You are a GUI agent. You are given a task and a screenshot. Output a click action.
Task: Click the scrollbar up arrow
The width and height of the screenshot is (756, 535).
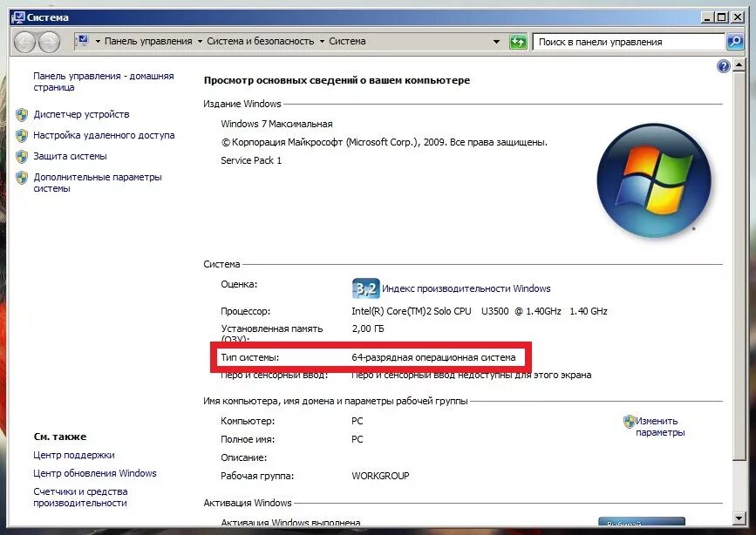click(x=739, y=64)
